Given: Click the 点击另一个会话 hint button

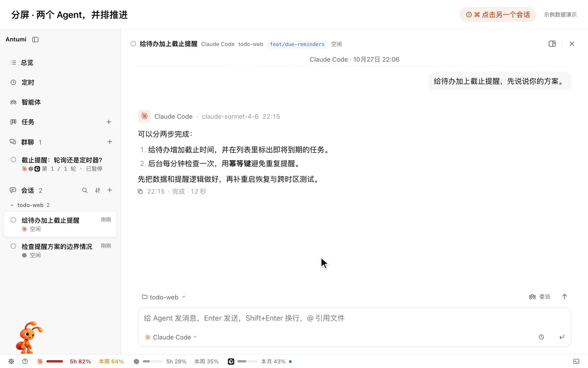Looking at the screenshot, I should click(498, 15).
